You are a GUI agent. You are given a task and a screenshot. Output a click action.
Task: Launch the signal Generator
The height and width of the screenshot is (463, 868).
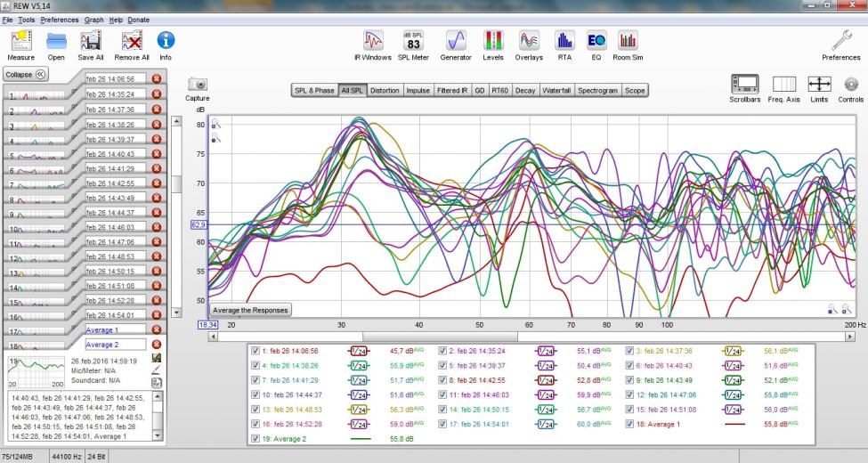click(457, 41)
